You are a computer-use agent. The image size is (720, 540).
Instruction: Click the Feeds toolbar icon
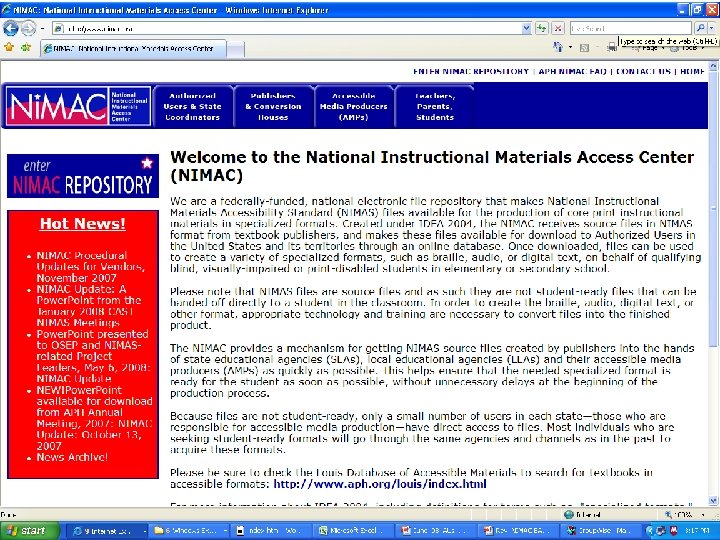[584, 48]
